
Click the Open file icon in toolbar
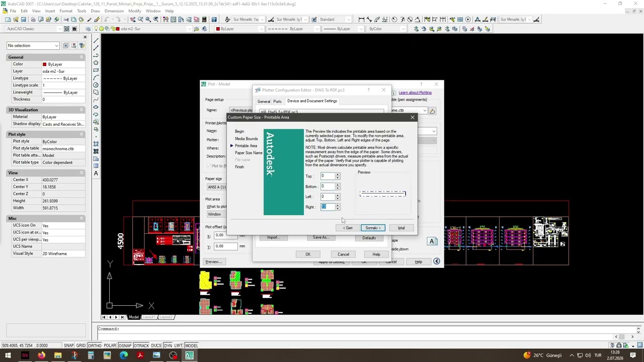[16, 20]
